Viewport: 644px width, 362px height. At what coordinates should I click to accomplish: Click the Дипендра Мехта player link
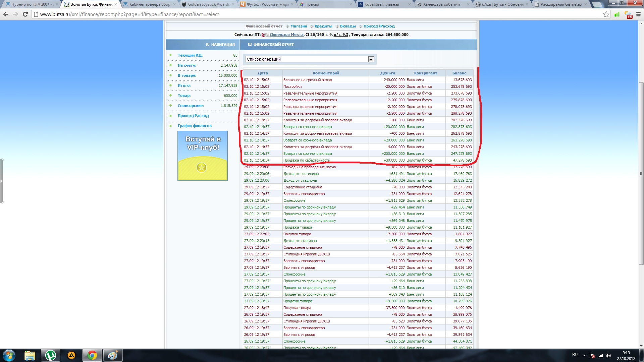(x=286, y=35)
